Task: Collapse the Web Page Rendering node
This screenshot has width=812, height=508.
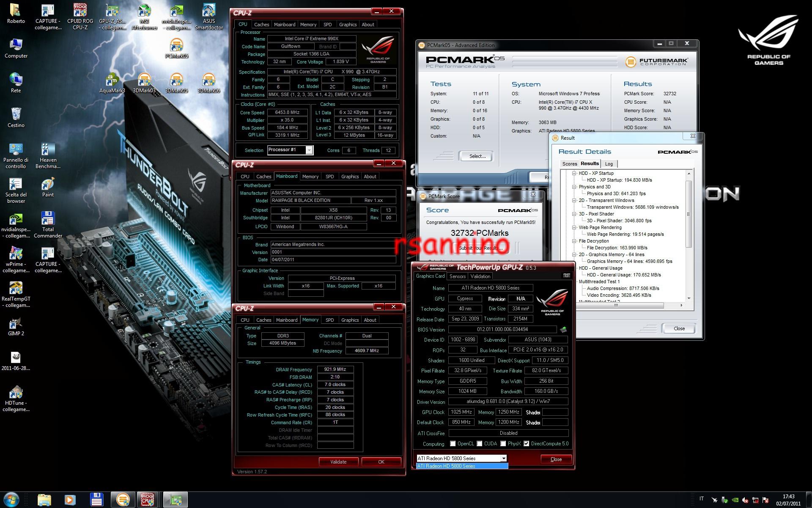Action: click(x=574, y=227)
